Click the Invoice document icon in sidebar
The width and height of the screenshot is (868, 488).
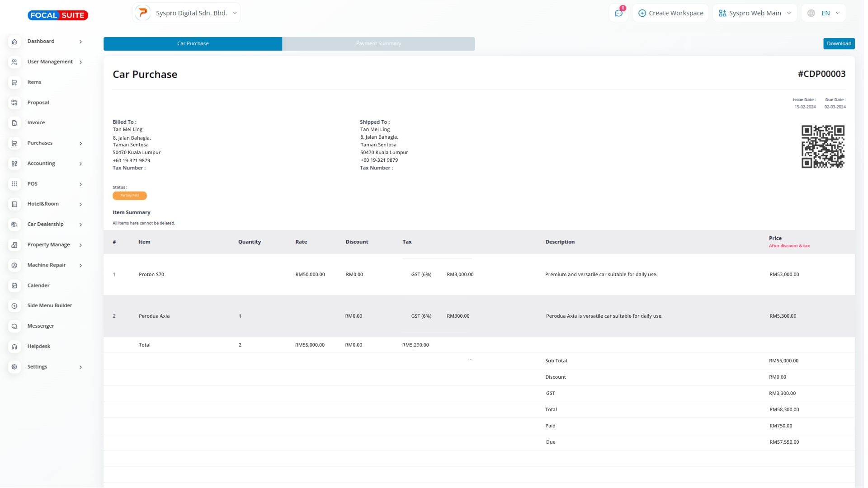pos(14,123)
